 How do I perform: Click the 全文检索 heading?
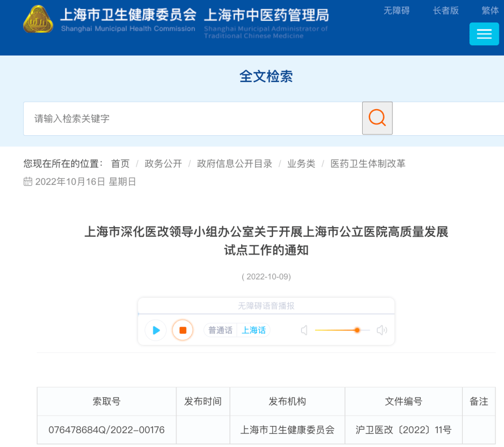[x=266, y=77]
